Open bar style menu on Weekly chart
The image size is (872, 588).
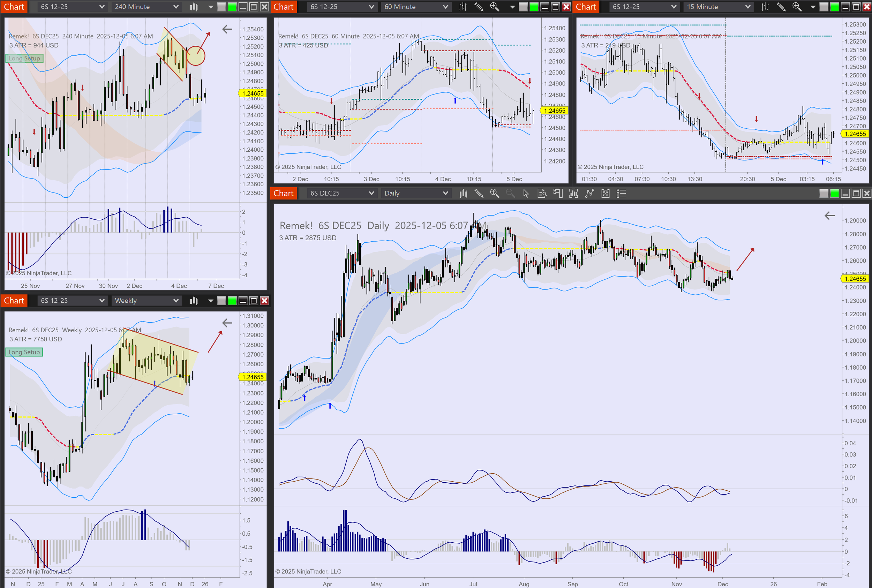194,301
